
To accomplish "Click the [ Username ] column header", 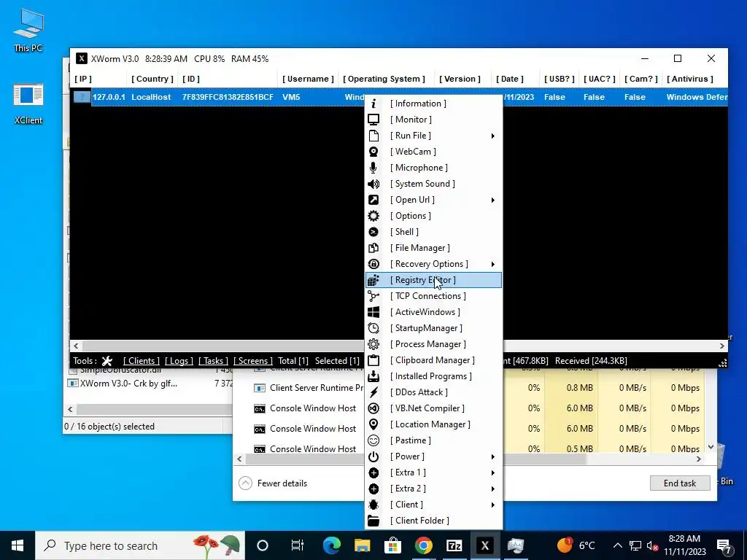I will click(x=308, y=79).
